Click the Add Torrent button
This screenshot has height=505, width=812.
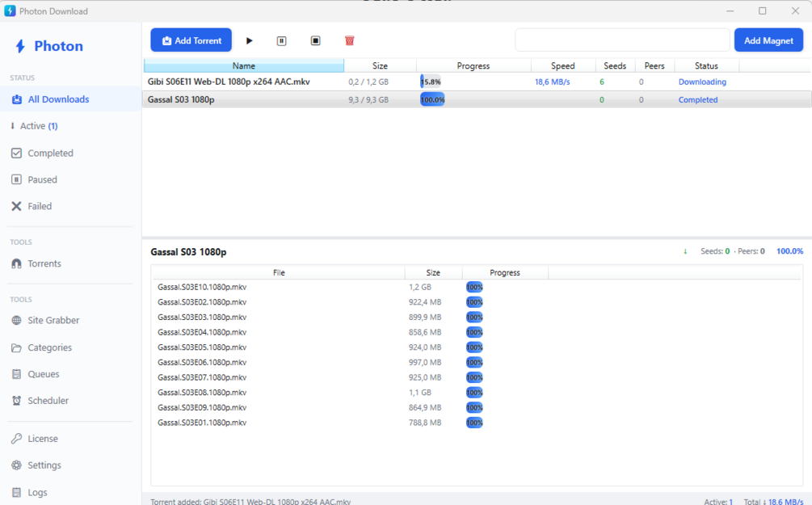191,40
